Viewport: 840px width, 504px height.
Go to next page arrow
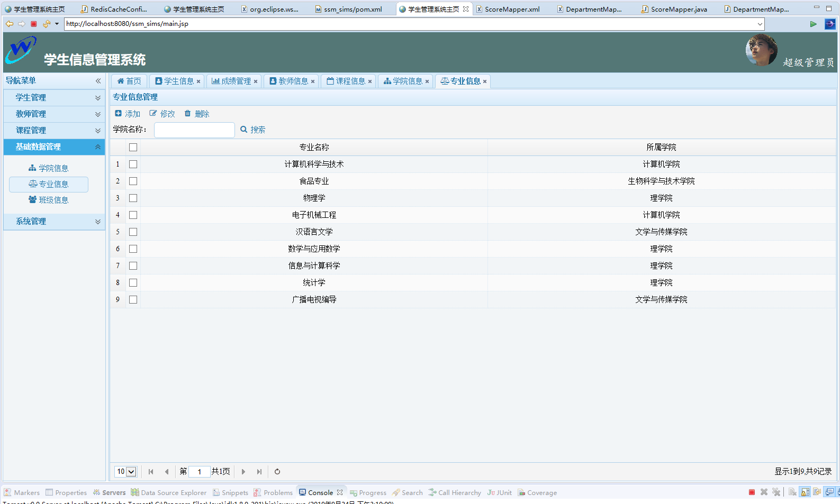(243, 472)
